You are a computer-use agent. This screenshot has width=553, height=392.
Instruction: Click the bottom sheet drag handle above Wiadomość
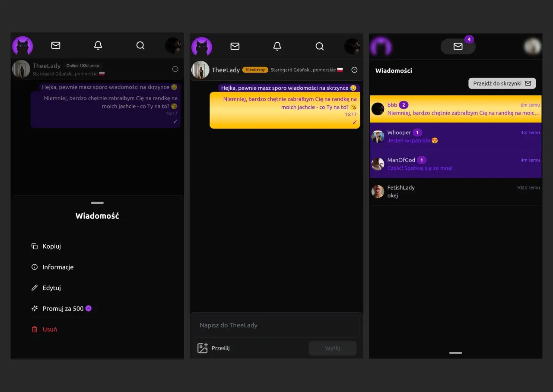97,203
